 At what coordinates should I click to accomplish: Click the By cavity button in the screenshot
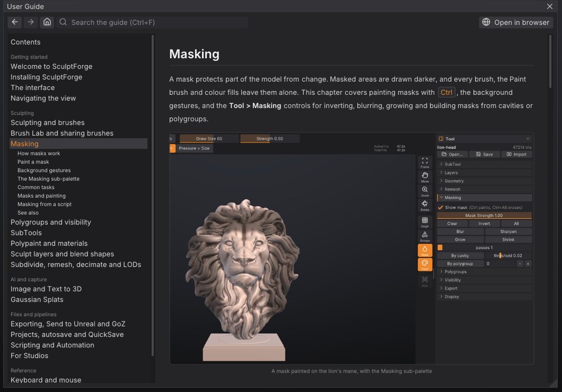[x=460, y=256]
